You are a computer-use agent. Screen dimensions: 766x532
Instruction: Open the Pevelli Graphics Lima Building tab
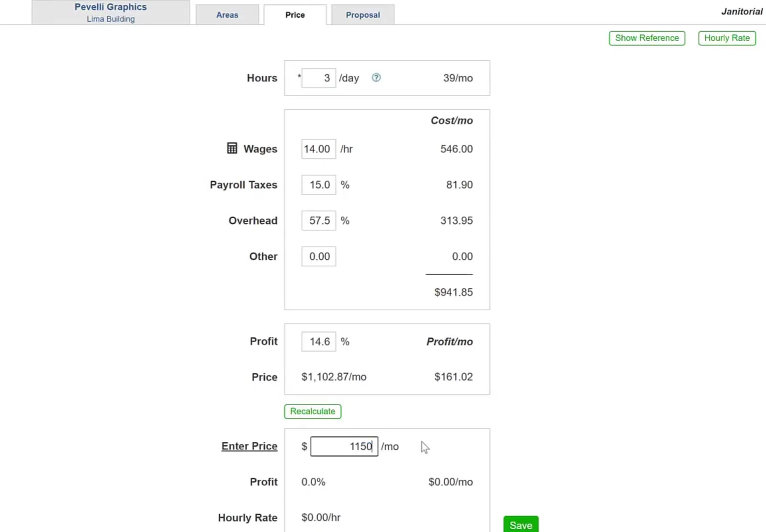[111, 12]
